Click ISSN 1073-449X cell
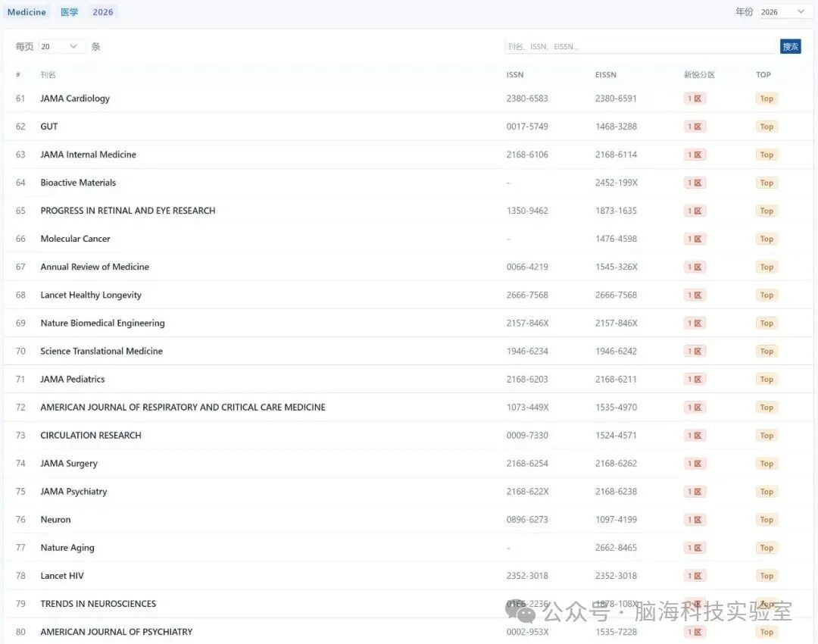This screenshot has width=818, height=644. [x=527, y=407]
